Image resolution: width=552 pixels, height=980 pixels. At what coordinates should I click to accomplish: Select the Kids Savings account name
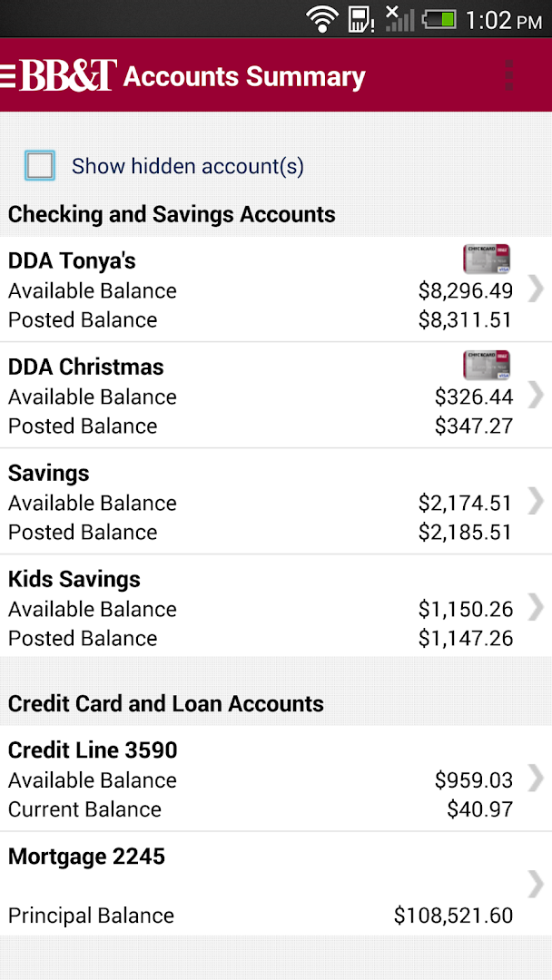click(x=74, y=579)
